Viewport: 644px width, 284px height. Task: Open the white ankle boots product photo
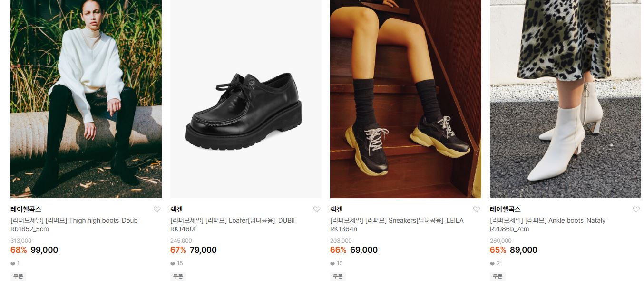566,99
